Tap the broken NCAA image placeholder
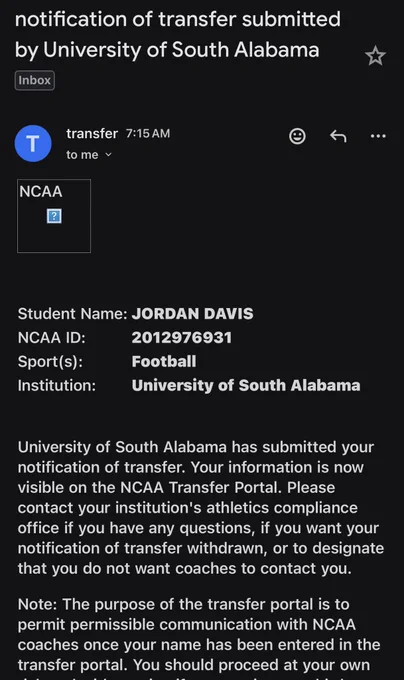Screen dimensions: 404x680 pos(54,216)
